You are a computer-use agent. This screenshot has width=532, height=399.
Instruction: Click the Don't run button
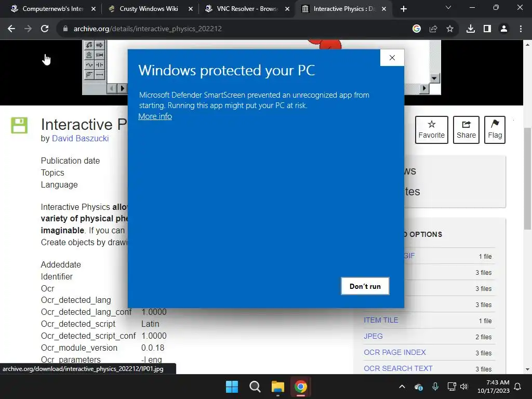click(365, 286)
